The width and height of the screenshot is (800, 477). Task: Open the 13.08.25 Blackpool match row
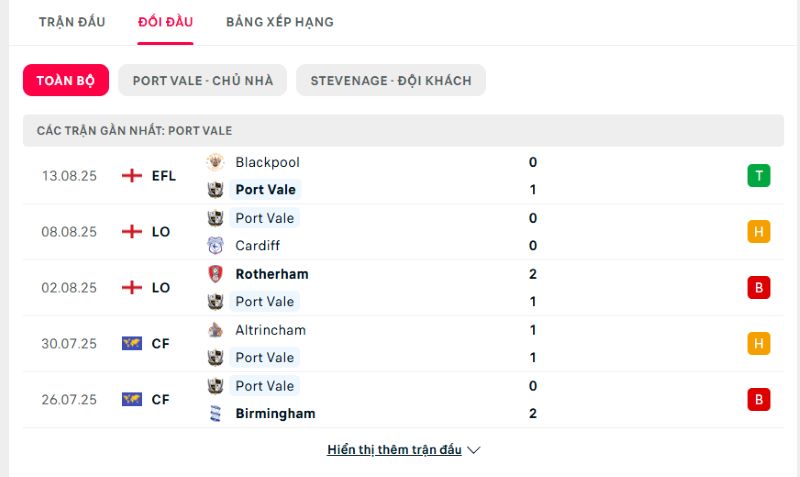403,176
